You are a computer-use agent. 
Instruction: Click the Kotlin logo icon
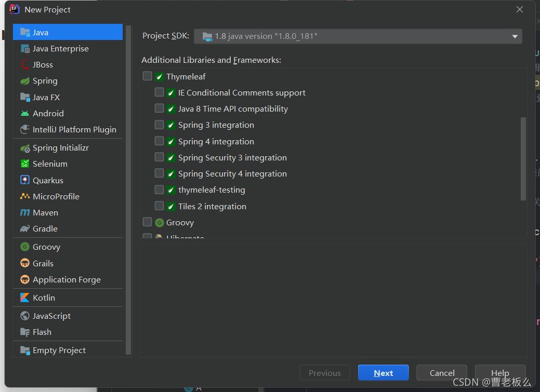coord(25,298)
